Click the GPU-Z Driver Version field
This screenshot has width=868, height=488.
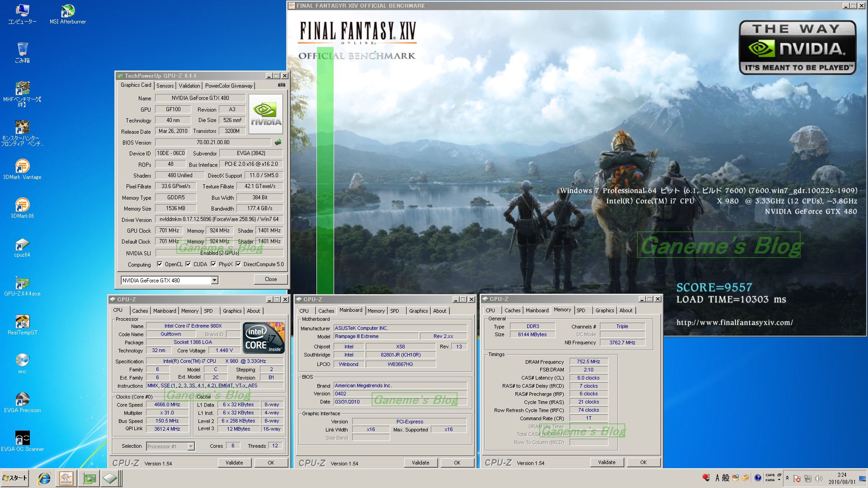click(219, 219)
